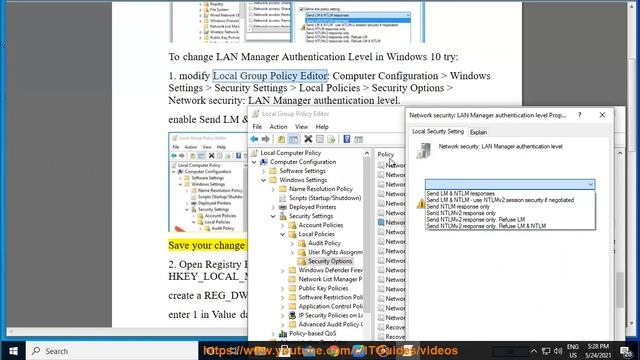Click the dialog's question mark help button

tap(580, 115)
